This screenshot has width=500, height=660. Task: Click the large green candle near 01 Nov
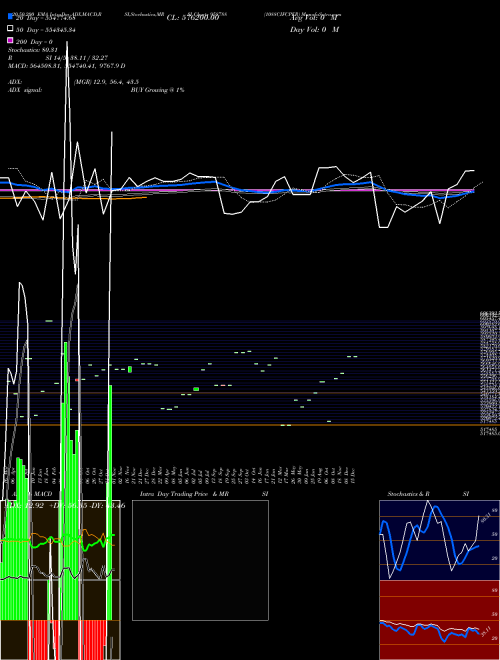[x=130, y=369]
